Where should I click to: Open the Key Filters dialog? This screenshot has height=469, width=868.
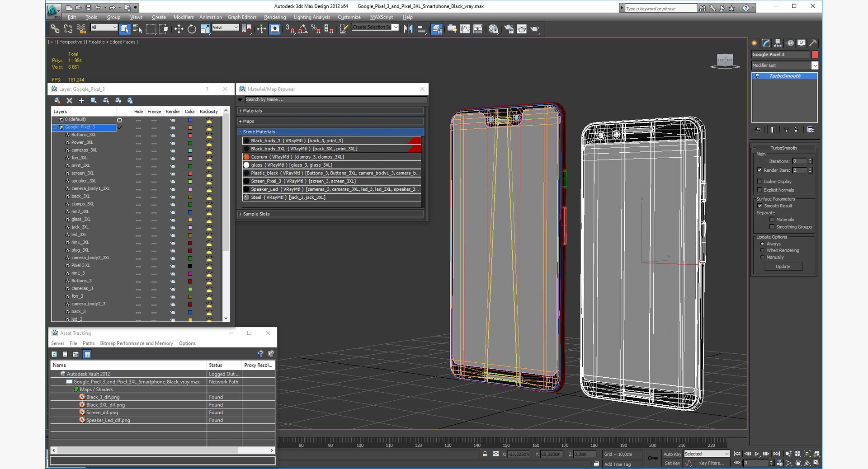(712, 463)
